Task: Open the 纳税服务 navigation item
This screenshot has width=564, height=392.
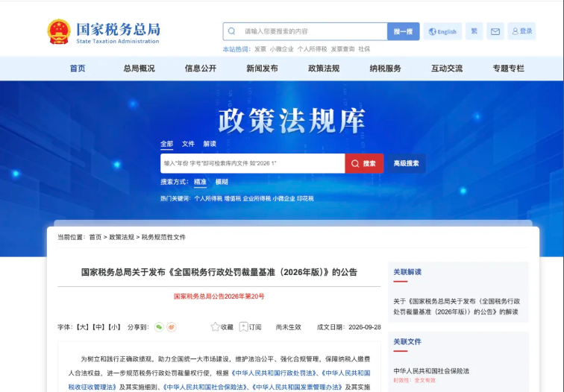Action: (x=385, y=69)
